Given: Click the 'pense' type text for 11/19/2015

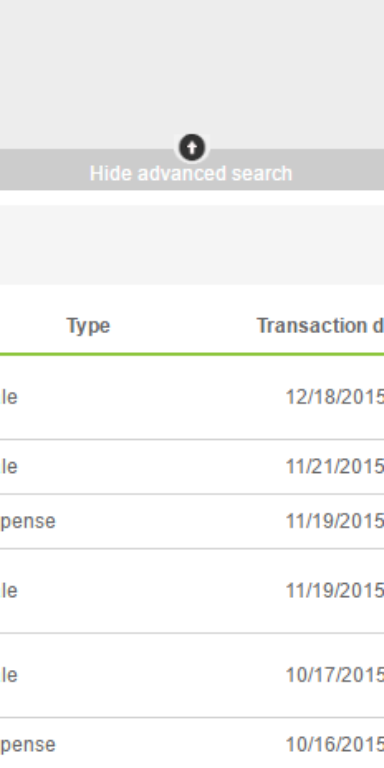Looking at the screenshot, I should coord(28,521).
